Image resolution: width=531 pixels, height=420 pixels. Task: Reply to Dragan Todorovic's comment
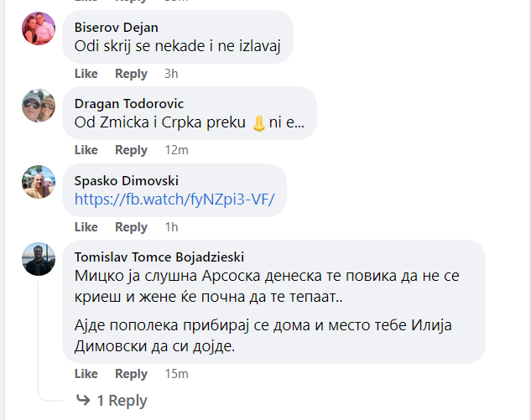click(x=131, y=150)
